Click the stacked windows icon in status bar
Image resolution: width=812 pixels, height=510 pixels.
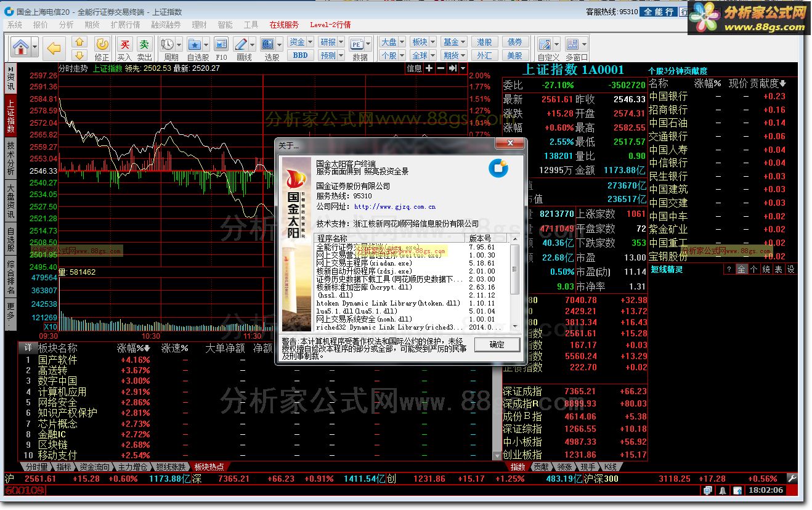709,490
